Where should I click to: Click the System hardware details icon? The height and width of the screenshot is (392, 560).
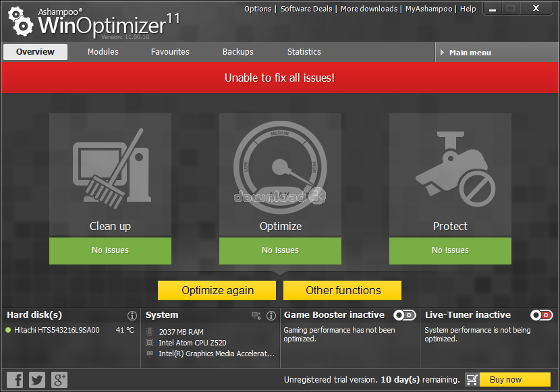point(256,315)
